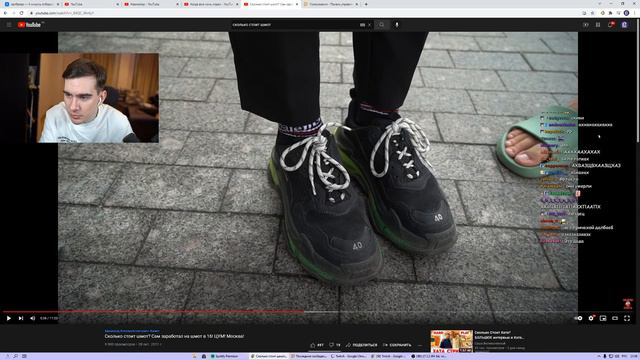Image resolution: width=640 pixels, height=360 pixels.
Task: Switch to the miniplayer
Action: (x=603, y=318)
